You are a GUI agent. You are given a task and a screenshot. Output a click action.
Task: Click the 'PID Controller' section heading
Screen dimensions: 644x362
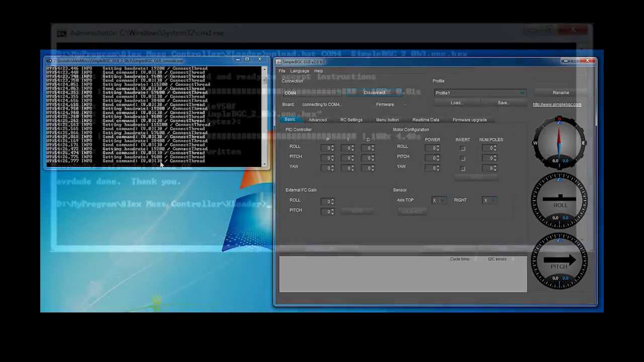(298, 130)
